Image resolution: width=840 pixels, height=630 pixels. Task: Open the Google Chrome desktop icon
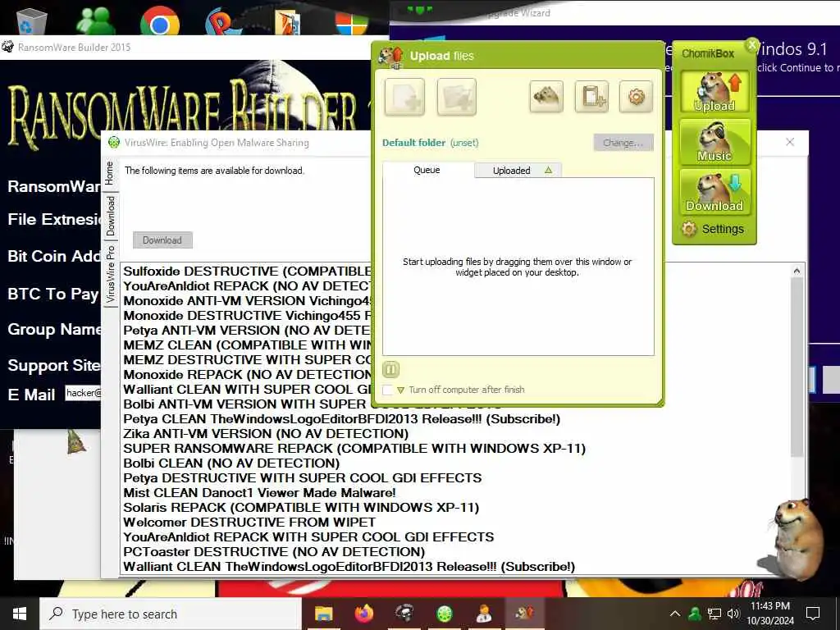(160, 21)
